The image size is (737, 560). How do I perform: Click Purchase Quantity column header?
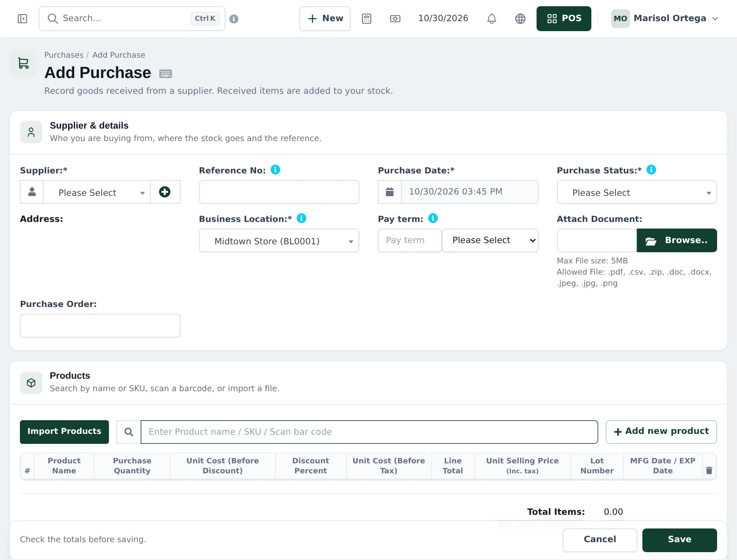click(x=132, y=466)
